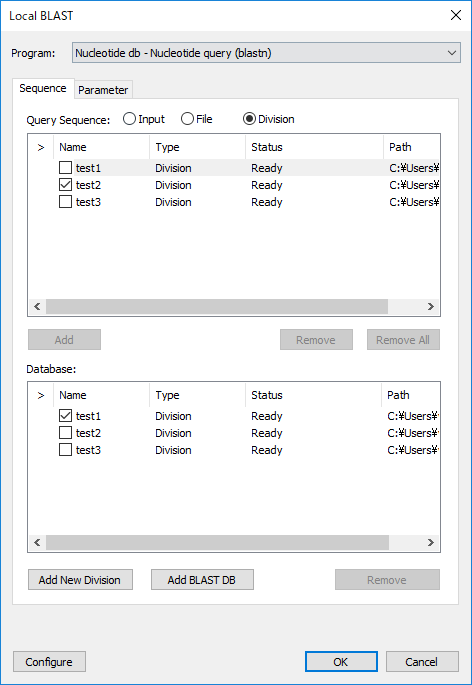Open the Program dropdown list
Viewport: 472px width, 685px height.
click(266, 53)
